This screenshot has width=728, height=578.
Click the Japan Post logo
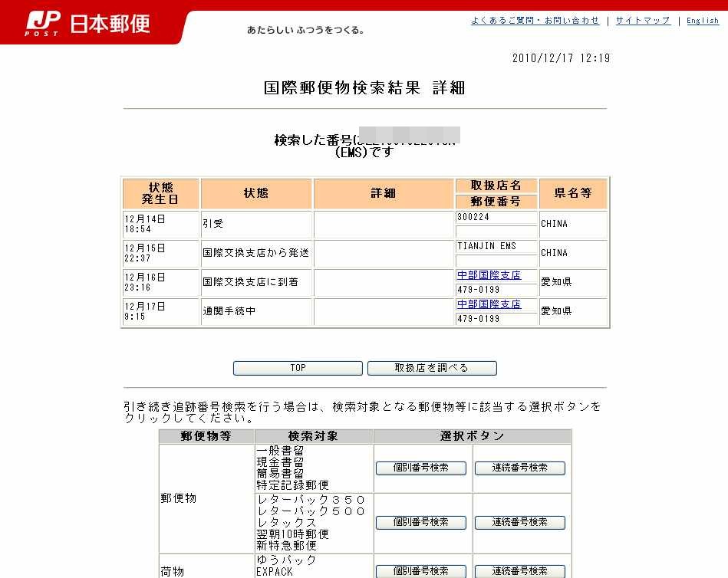tap(87, 23)
